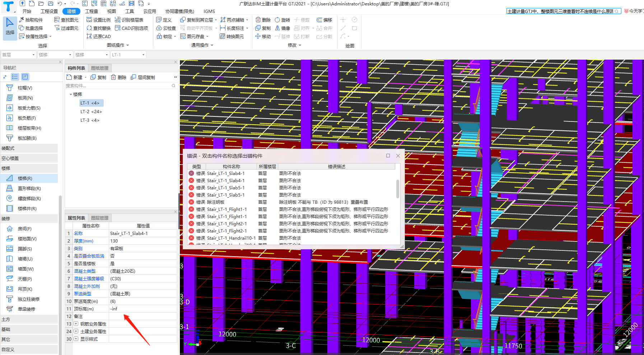Collapse the 楼梯 tree node
The height and width of the screenshot is (355, 644).
pos(71,94)
